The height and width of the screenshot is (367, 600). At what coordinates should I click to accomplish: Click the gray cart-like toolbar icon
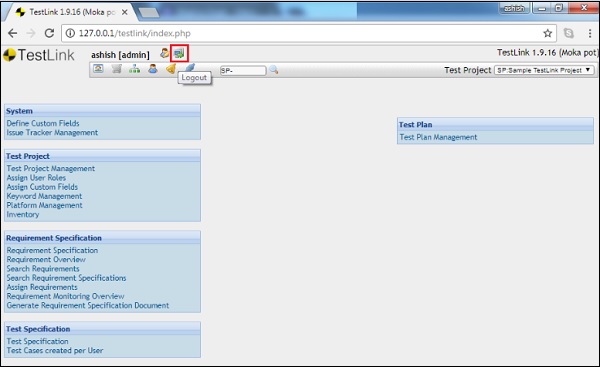coord(116,69)
